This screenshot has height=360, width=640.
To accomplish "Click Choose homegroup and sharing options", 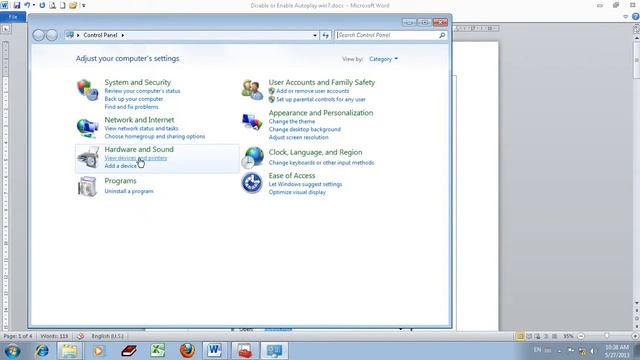I will pos(155,136).
